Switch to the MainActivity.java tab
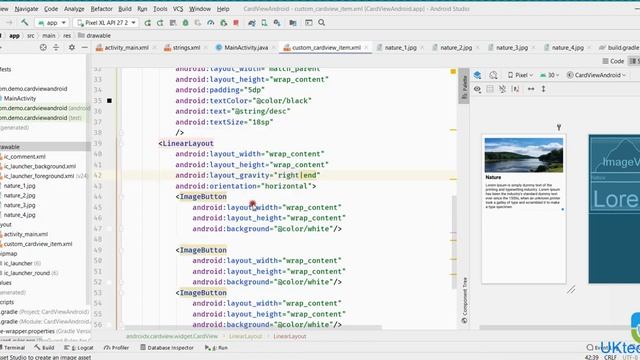Viewport: 640px width, 360px height. 246,48
